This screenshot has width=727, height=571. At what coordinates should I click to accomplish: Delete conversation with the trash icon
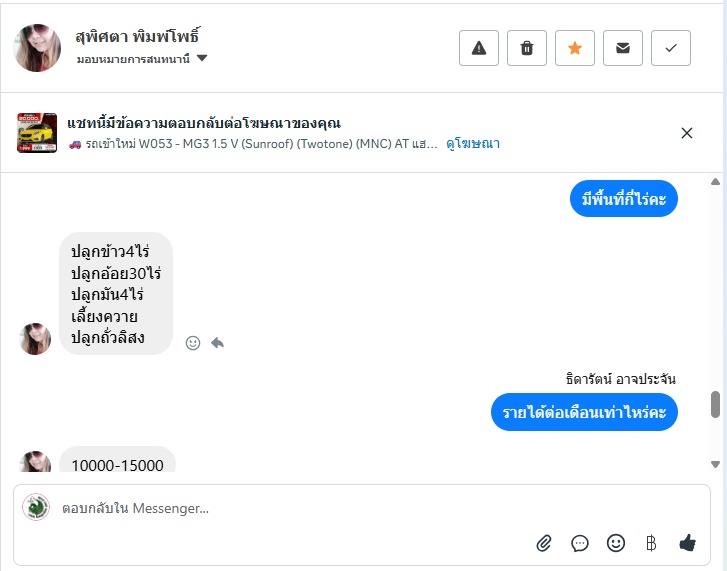click(x=527, y=48)
